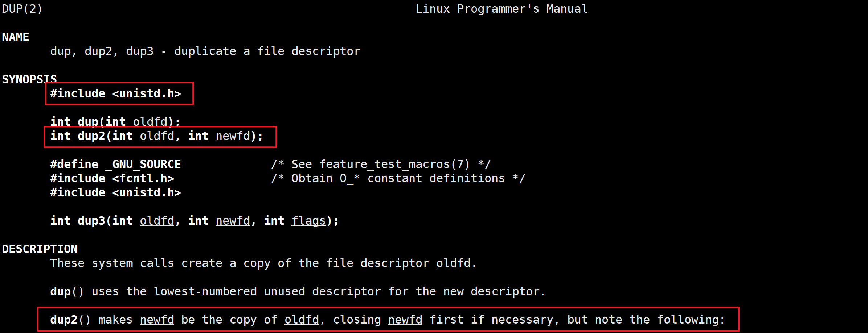Image resolution: width=868 pixels, height=333 pixels.
Task: Click the DESCRIPTION section heading
Action: tap(40, 249)
